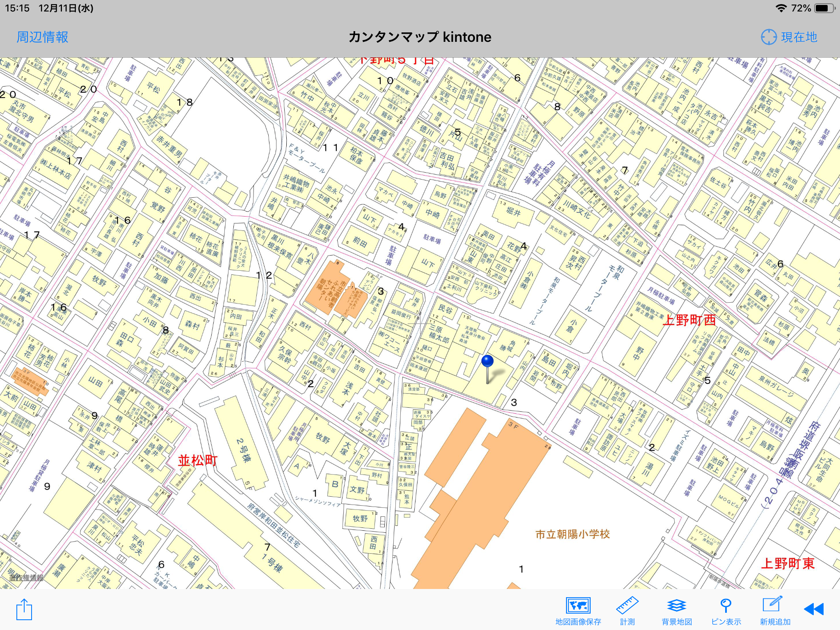Tap the 民谷 building label

(x=445, y=309)
